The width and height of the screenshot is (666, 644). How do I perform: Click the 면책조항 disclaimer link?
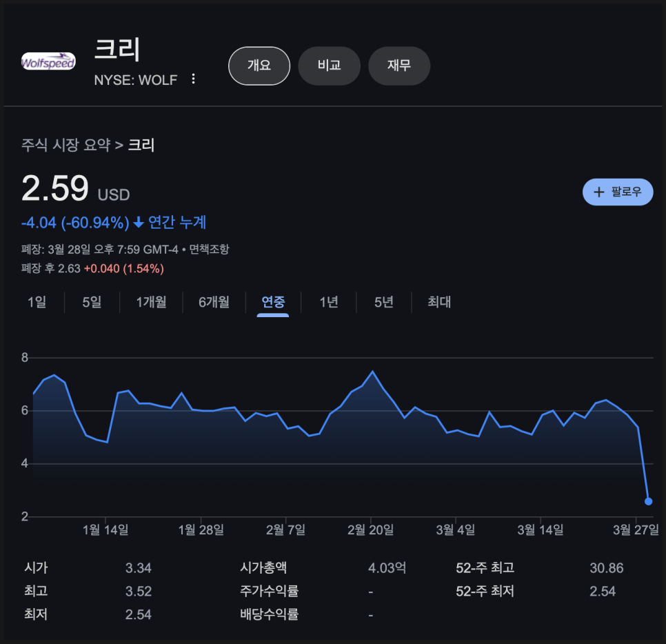(x=209, y=249)
